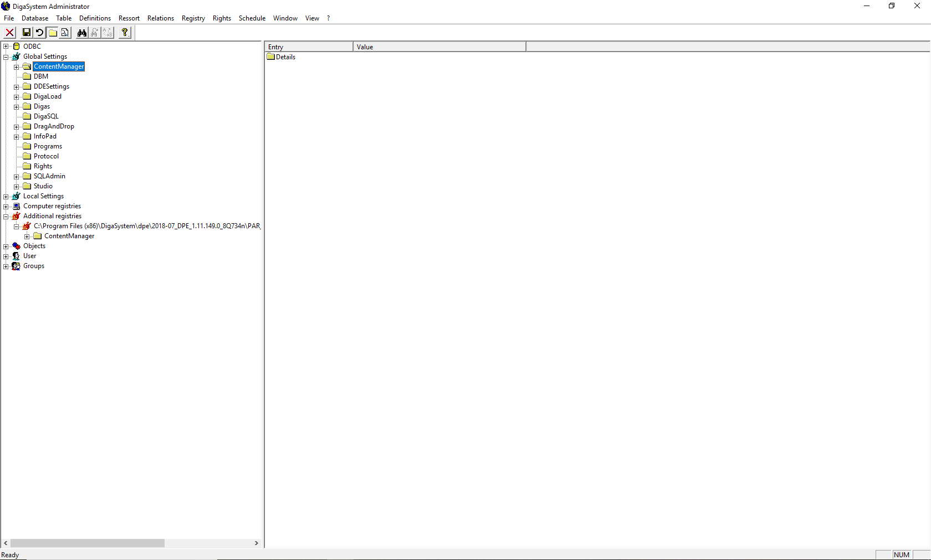Image resolution: width=931 pixels, height=560 pixels.
Task: Click the Value column header
Action: 439,47
